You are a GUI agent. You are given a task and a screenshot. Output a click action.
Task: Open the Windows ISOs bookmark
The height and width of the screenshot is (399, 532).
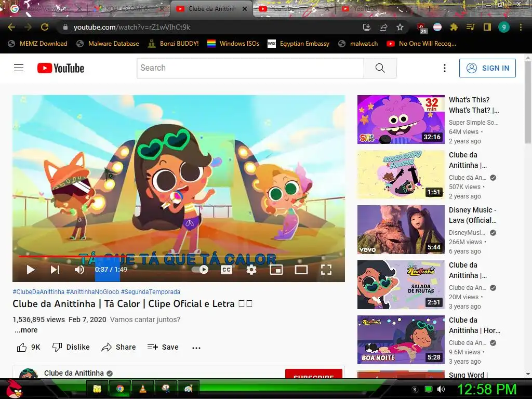point(233,44)
